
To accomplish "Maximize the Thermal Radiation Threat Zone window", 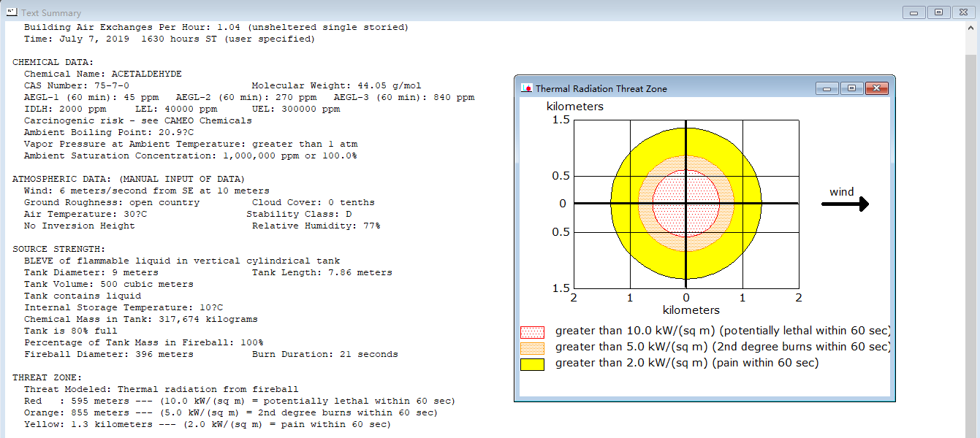I will coord(851,88).
